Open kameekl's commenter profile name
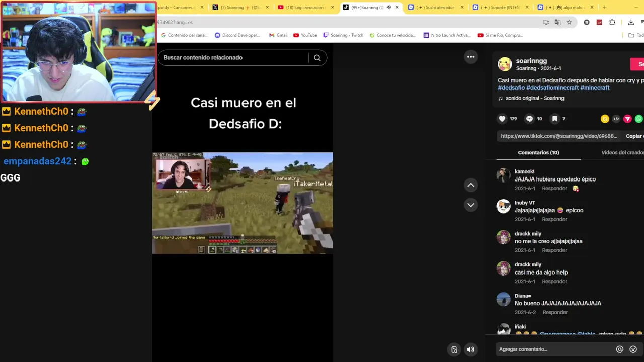 coord(524,172)
